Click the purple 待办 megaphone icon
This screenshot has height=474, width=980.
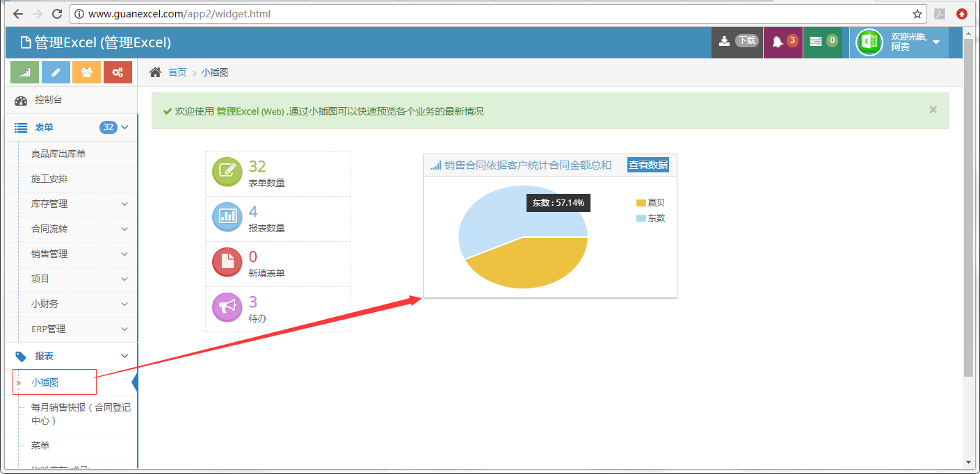tap(227, 308)
